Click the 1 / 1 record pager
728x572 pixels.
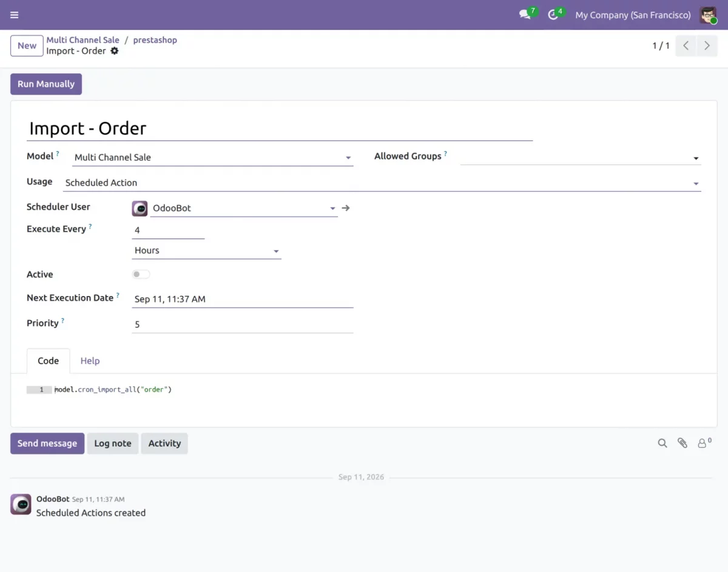[x=661, y=45]
